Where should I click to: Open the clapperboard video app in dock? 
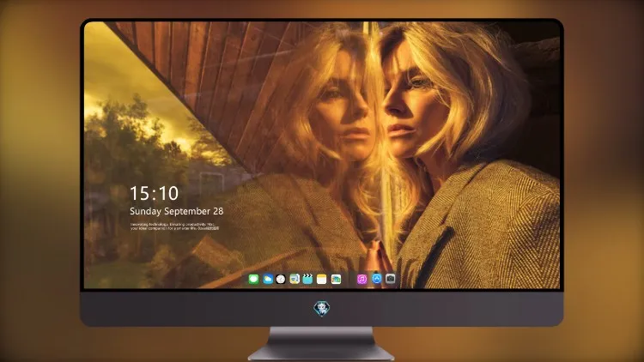click(x=307, y=279)
